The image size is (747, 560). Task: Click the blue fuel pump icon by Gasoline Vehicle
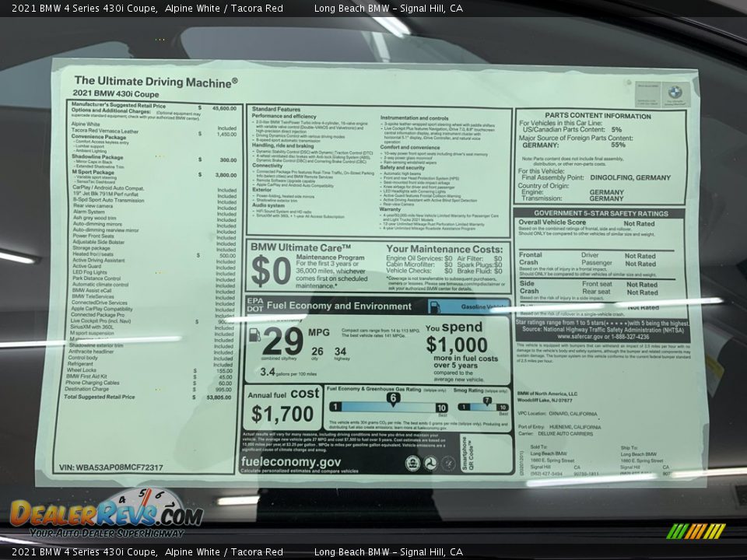pyautogui.click(x=434, y=306)
